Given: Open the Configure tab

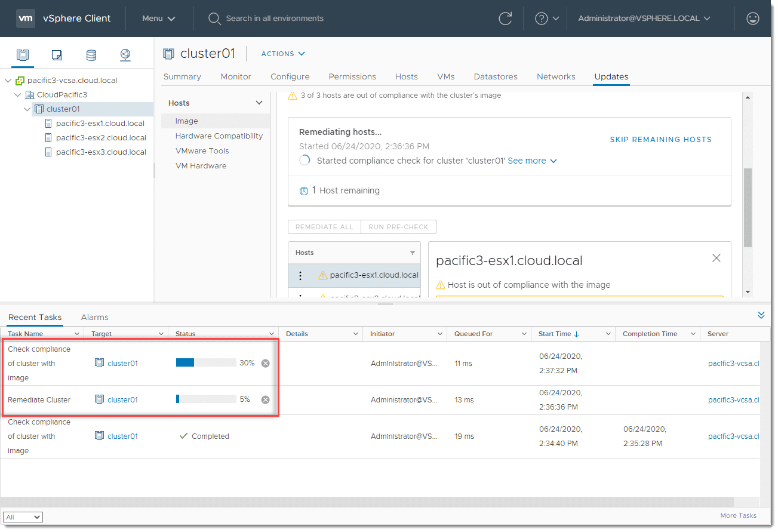Looking at the screenshot, I should 290,76.
